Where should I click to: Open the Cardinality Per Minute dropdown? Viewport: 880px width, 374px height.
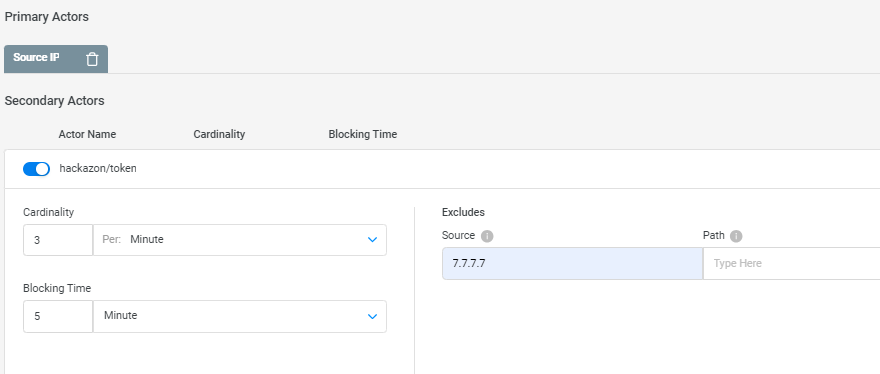pos(240,240)
